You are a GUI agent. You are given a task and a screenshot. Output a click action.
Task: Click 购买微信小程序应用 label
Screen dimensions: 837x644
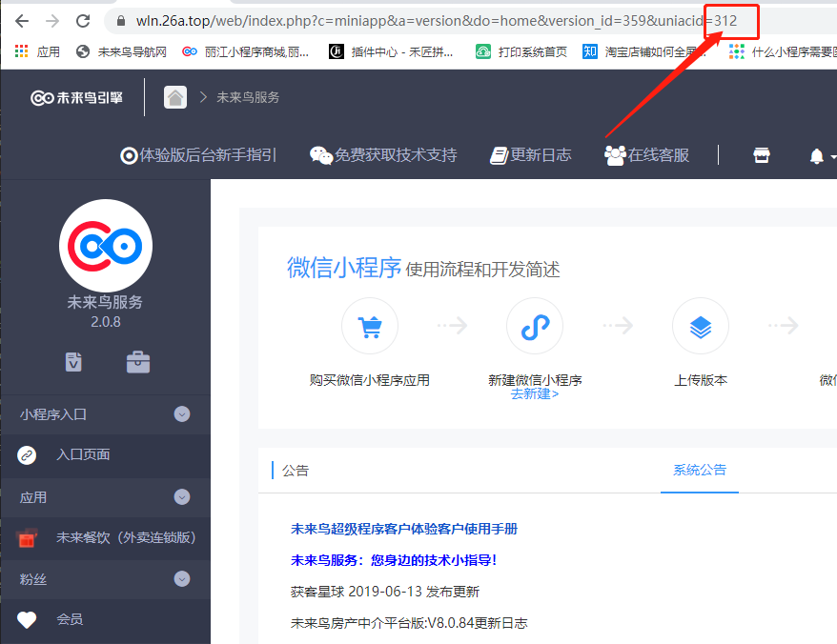370,380
